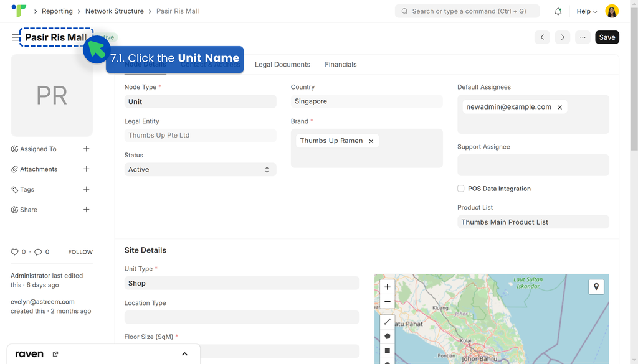
Task: Open the three-dot more options menu
Action: tap(583, 37)
